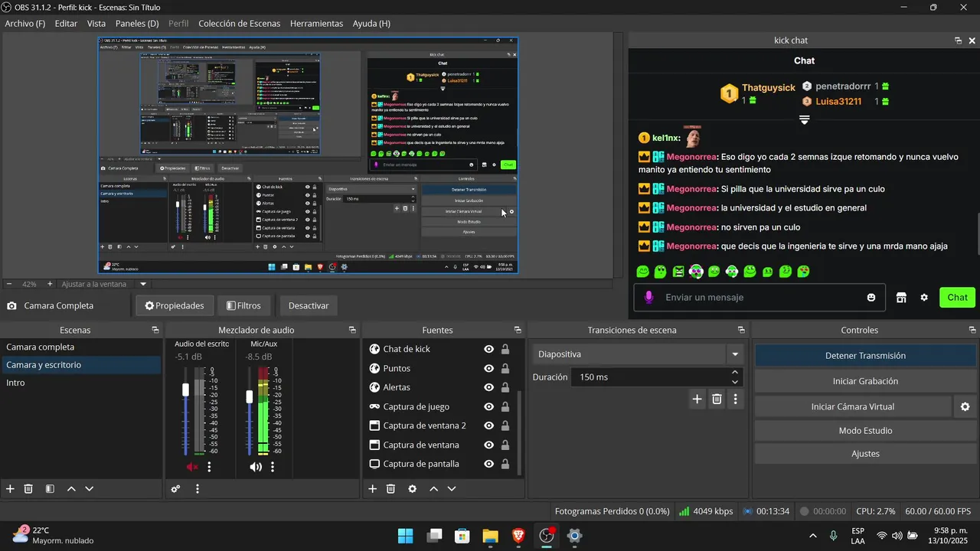Zoom in preview with plus icon
The width and height of the screenshot is (980, 551).
[50, 284]
